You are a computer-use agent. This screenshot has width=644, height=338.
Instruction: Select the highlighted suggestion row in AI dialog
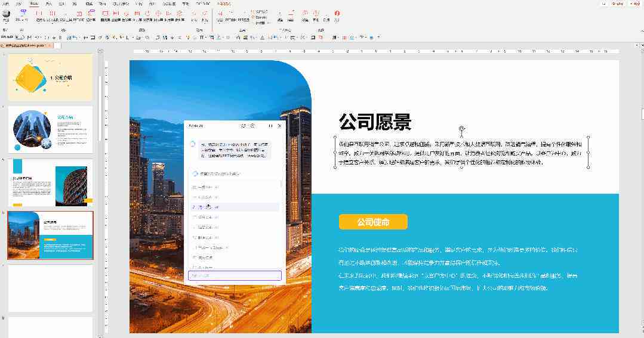tap(235, 207)
